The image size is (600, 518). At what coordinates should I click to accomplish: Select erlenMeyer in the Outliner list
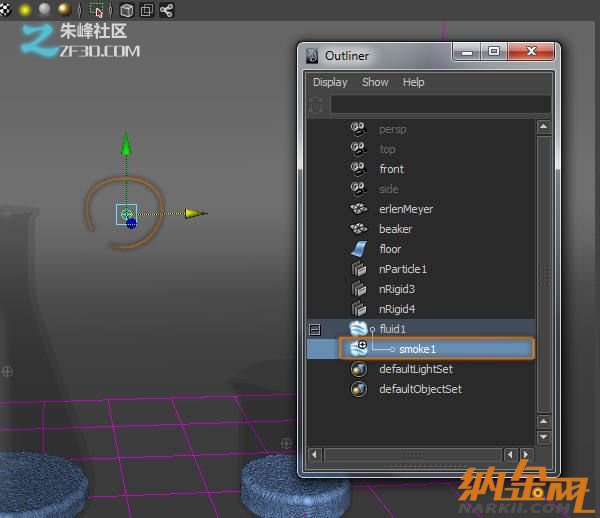(x=406, y=209)
